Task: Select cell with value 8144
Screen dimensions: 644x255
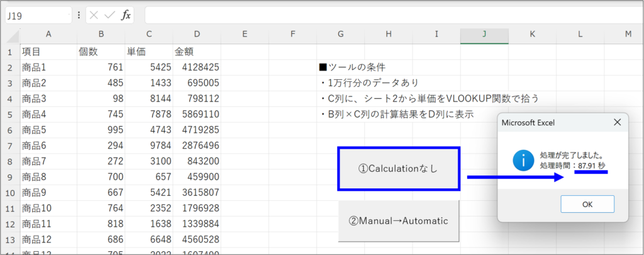Action: (149, 99)
